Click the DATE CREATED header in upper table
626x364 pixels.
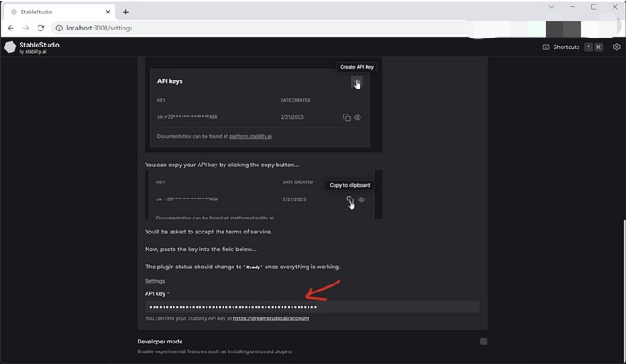pyautogui.click(x=295, y=100)
